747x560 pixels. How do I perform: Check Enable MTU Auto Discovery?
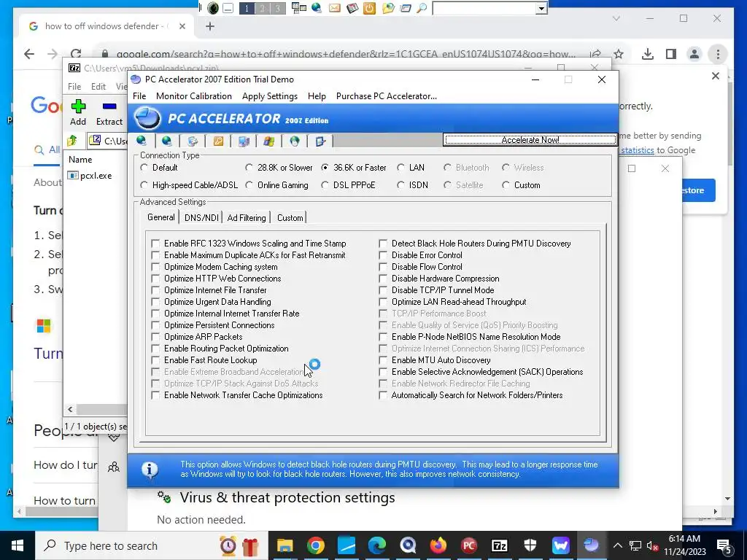383,360
